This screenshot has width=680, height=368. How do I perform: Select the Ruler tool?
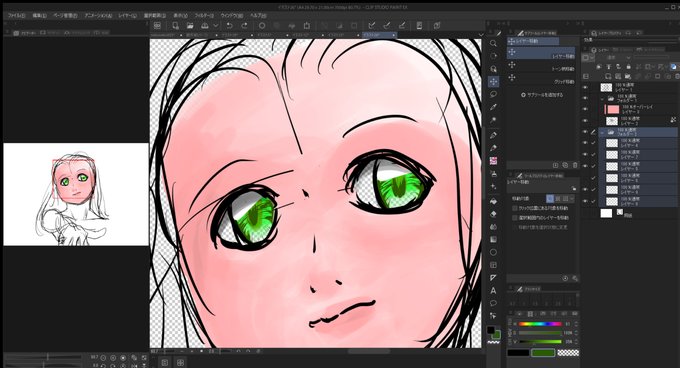[493, 277]
